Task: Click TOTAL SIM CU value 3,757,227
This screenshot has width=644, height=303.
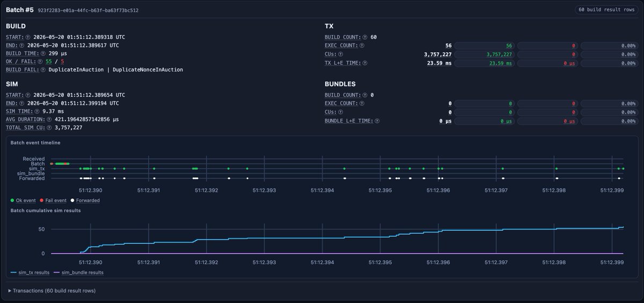Action: (68, 127)
